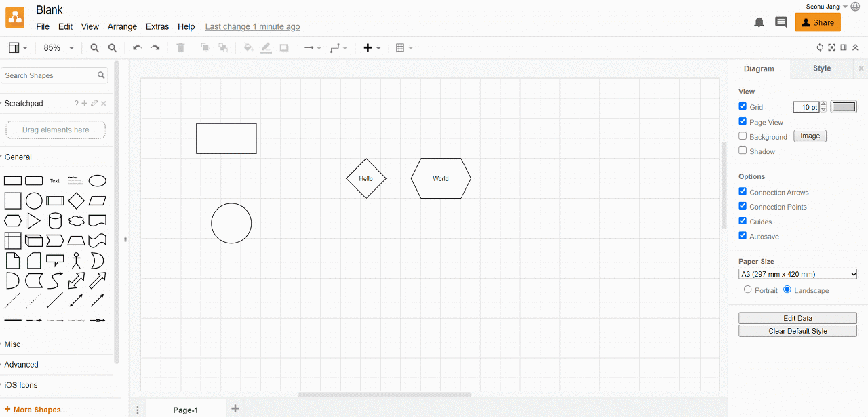The width and height of the screenshot is (868, 417).
Task: Open the table dropdown
Action: [x=405, y=48]
